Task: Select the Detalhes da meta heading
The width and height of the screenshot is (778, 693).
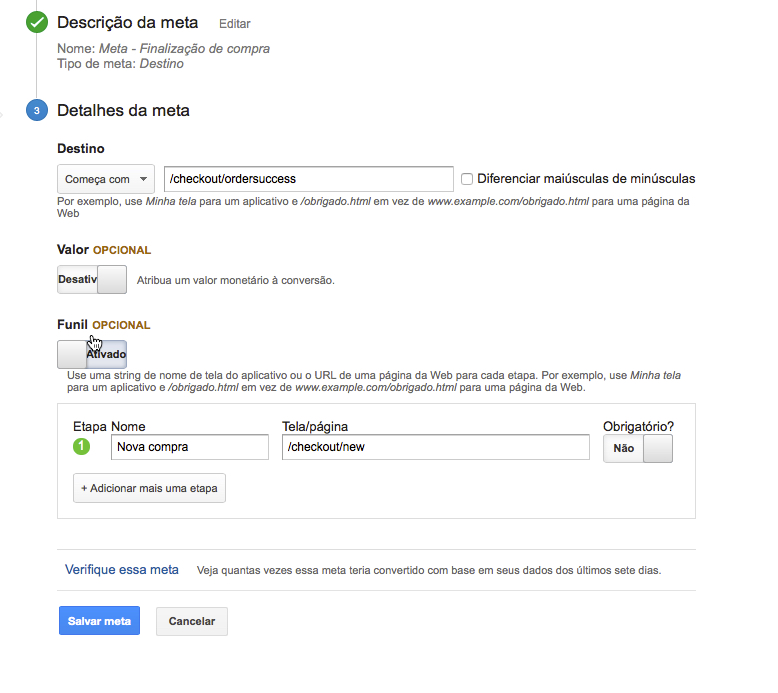Action: click(123, 110)
